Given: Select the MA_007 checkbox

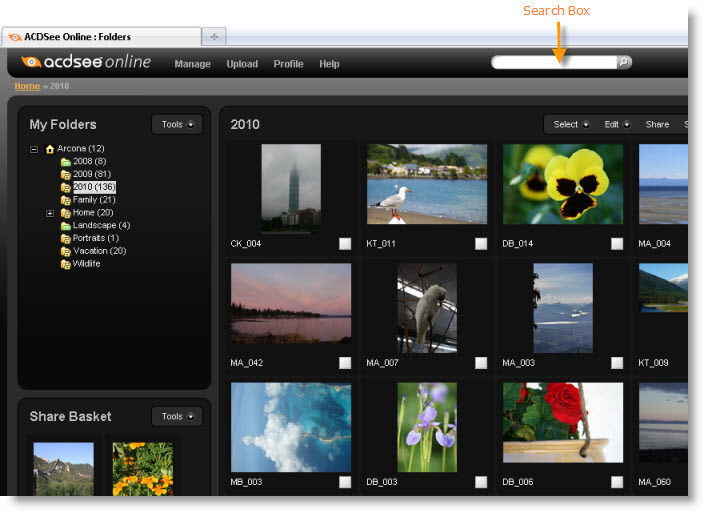Looking at the screenshot, I should coord(481,363).
